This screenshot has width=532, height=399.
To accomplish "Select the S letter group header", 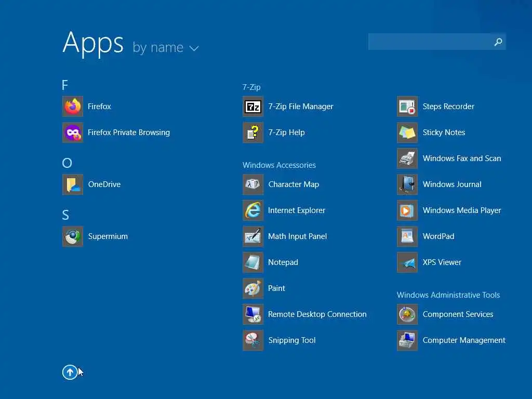I will 65,215.
